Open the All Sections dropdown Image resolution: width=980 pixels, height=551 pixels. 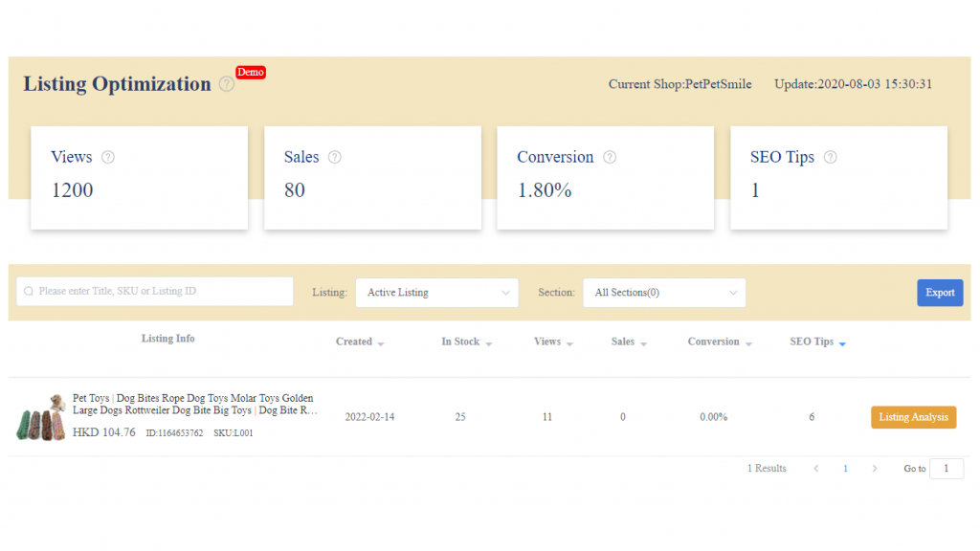tap(664, 292)
